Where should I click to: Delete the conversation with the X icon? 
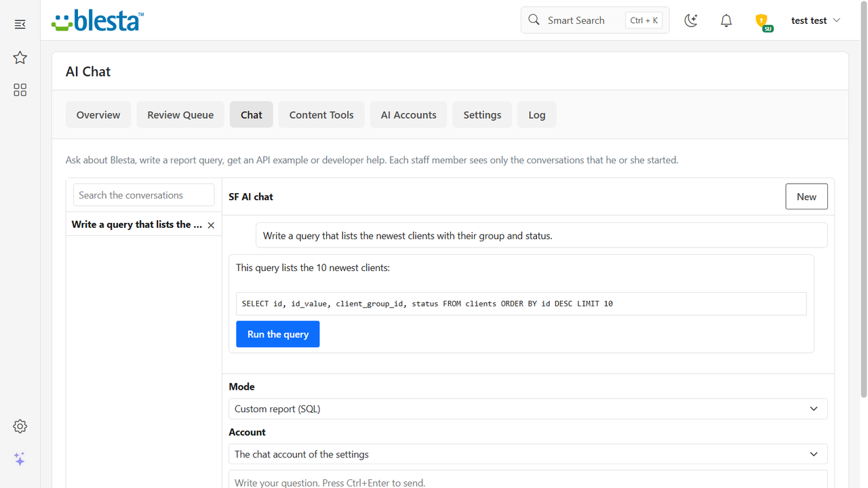211,225
